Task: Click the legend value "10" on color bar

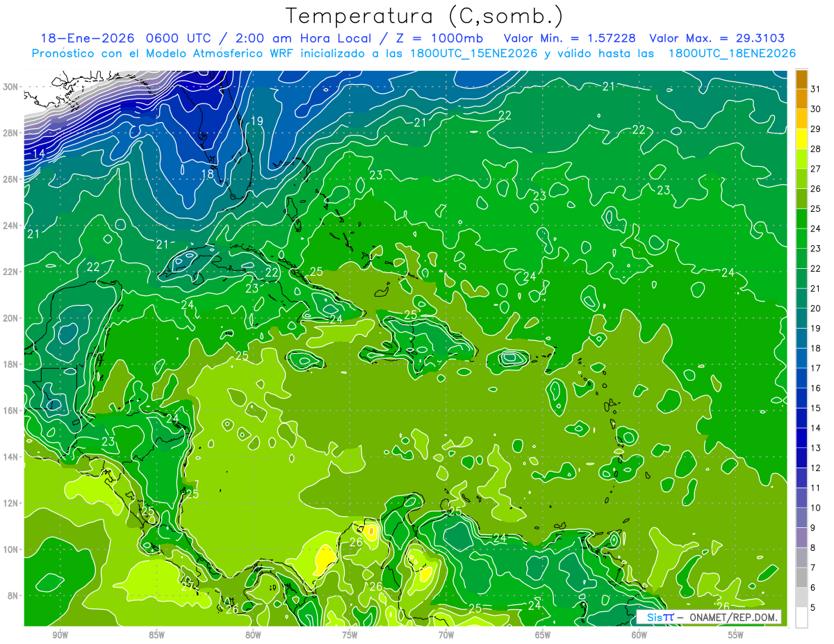Action: click(816, 507)
